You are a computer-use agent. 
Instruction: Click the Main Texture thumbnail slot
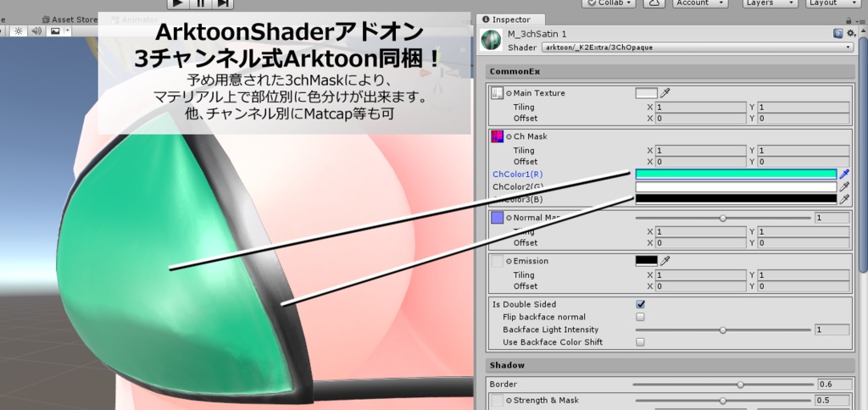point(497,93)
